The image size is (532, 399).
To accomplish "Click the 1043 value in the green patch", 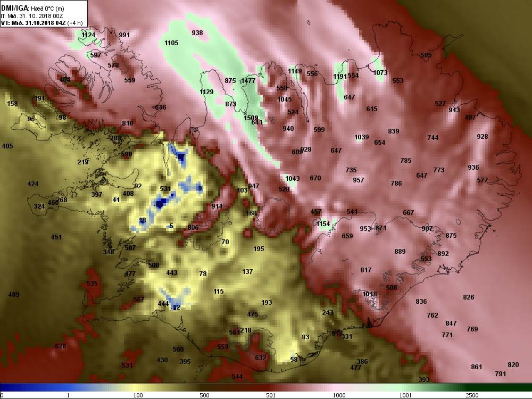I will coord(293,179).
